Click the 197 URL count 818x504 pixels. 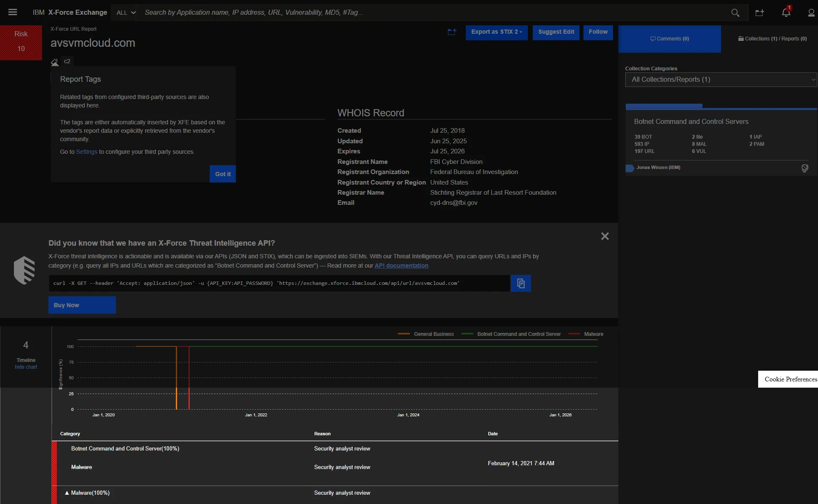tap(644, 151)
